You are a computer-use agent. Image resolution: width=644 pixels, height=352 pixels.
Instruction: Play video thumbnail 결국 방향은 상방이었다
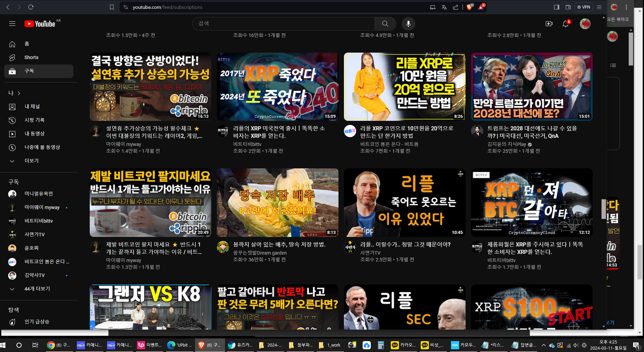150,87
